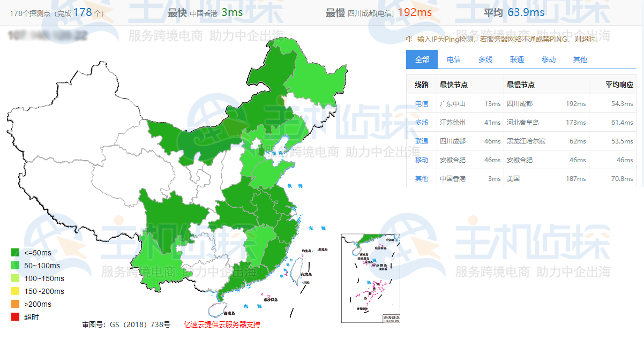Screen dimensions: 644x340
Task: Click the red 超时 legend swatch
Action: click(14, 316)
